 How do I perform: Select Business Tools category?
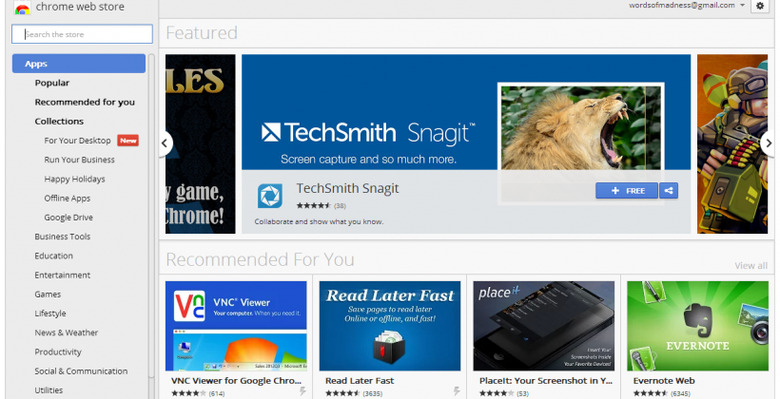(x=62, y=236)
